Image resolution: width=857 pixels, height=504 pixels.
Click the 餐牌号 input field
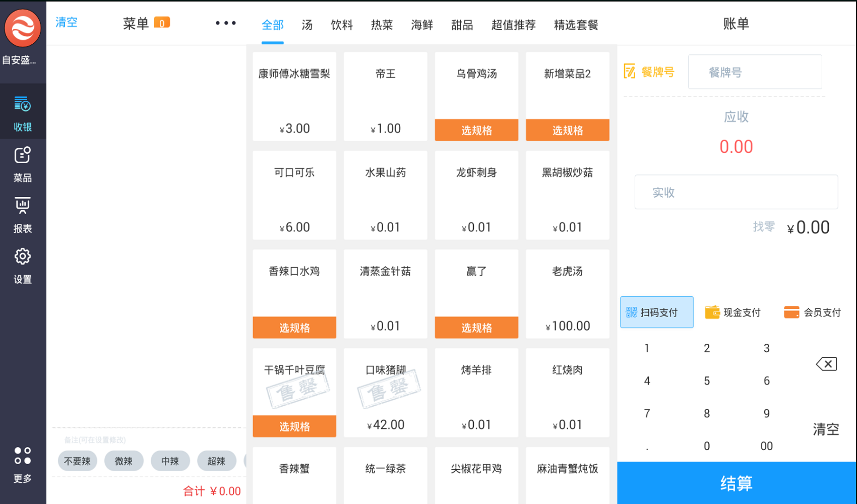(x=755, y=72)
